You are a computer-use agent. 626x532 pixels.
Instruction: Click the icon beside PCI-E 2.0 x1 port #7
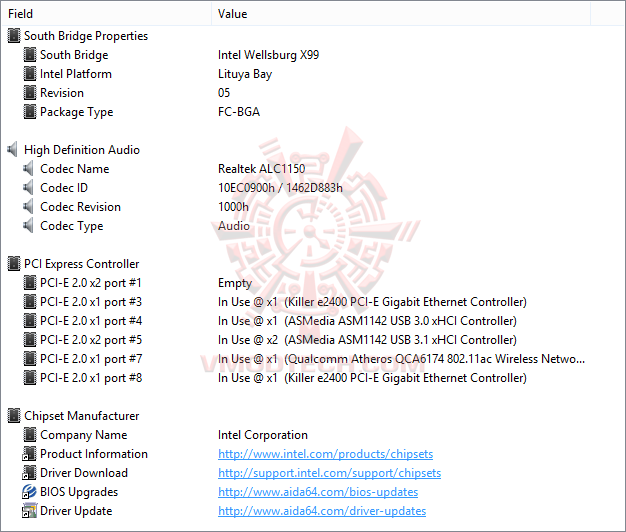pyautogui.click(x=30, y=359)
